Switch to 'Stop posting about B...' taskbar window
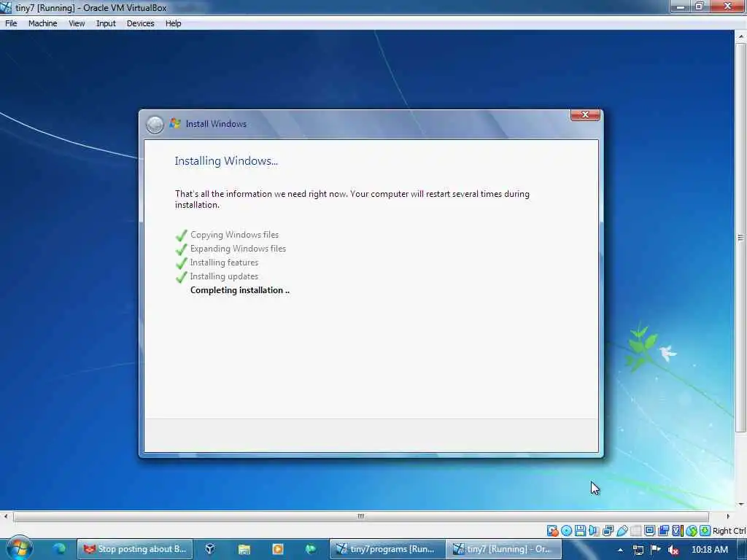 coord(135,549)
